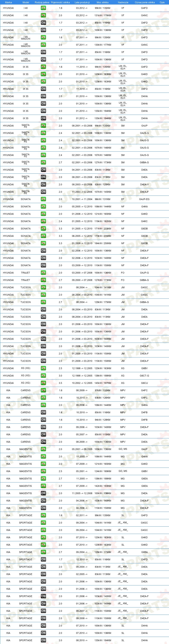Click diesel icon in Carens 94kW / 128KM row
169x644 pixels.
43,420
